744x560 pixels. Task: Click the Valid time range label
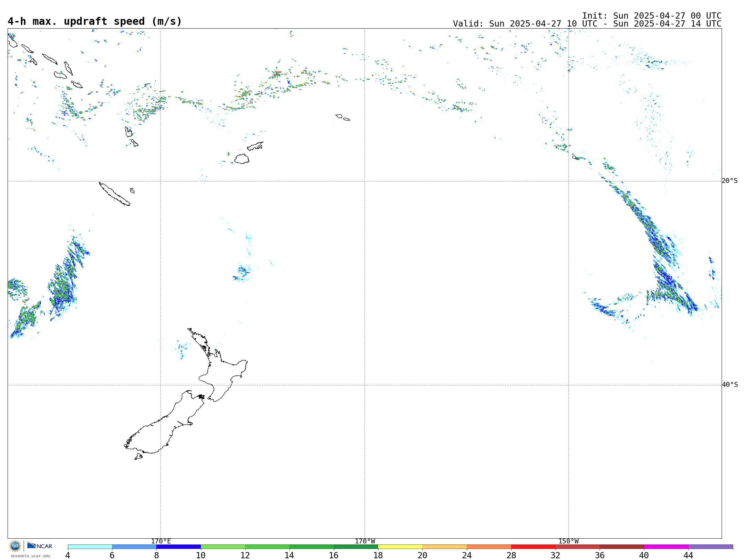587,24
